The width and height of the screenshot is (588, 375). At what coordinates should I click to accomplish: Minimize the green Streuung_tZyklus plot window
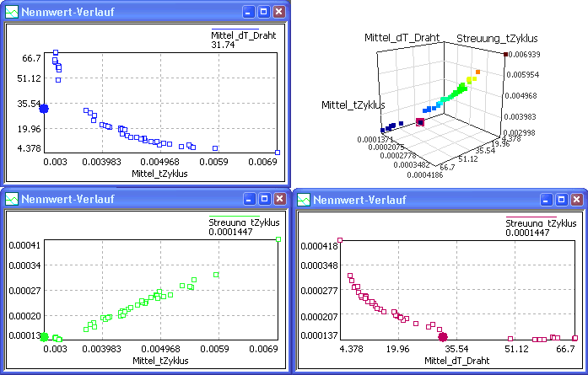pyautogui.click(x=249, y=199)
